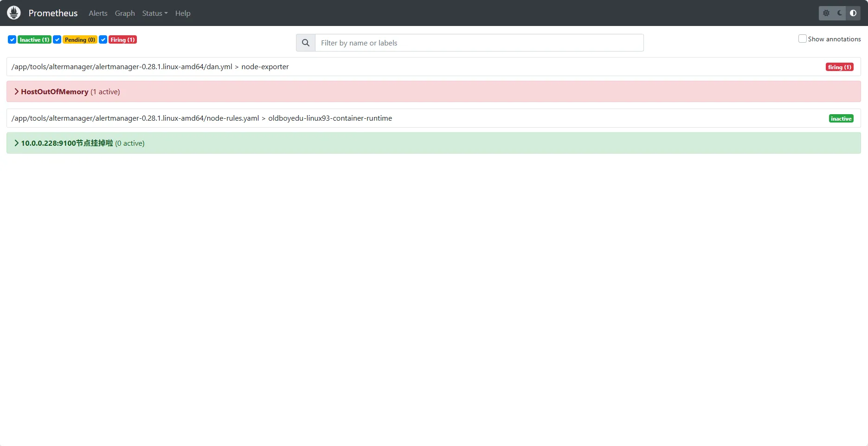Click the yellow Pending (0) badge
868x446 pixels.
[79, 39]
